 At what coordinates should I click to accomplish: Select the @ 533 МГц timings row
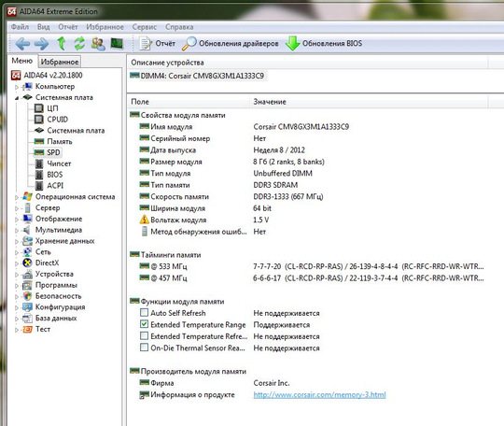coord(312,266)
